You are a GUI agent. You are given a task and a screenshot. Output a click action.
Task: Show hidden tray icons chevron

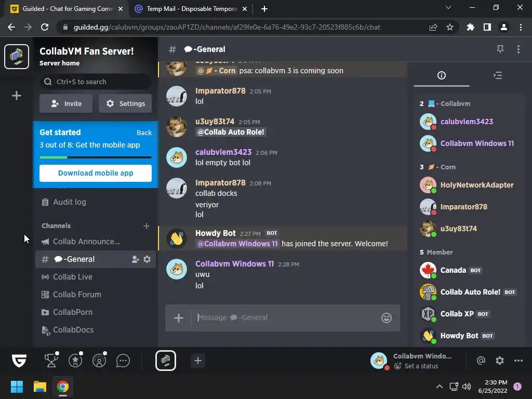coord(439,387)
